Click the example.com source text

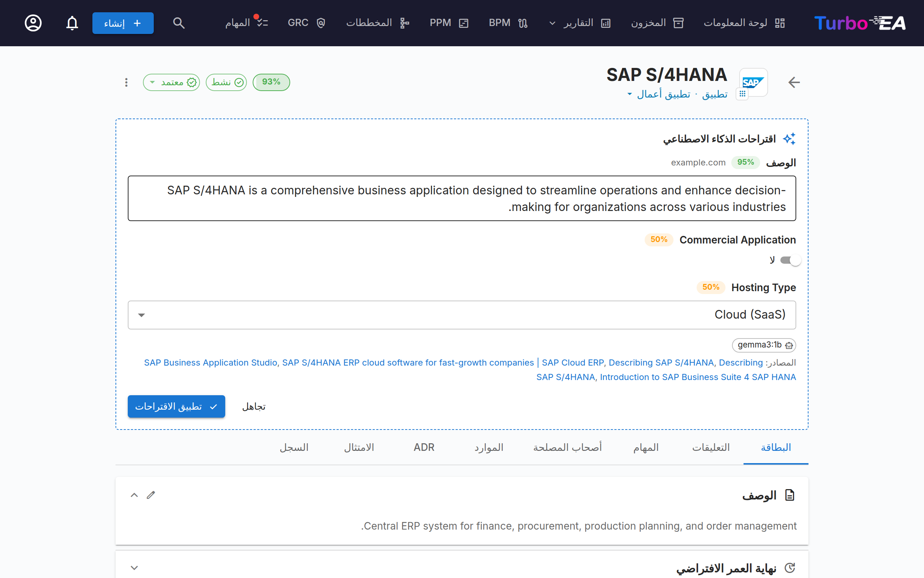[x=698, y=163]
